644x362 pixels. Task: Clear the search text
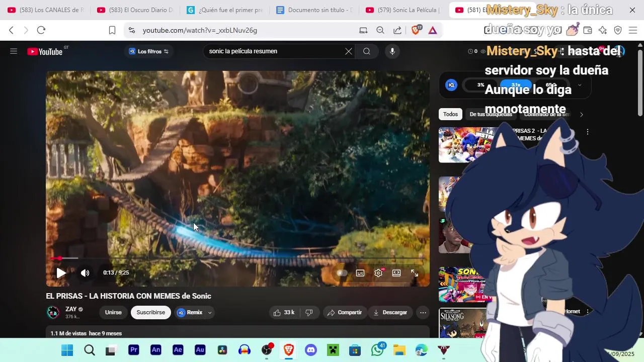pos(349,51)
